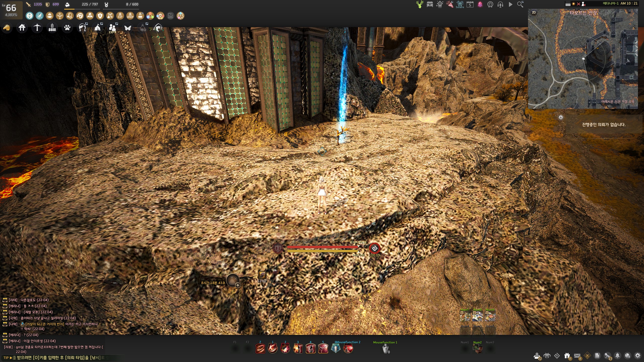Screen dimensions: 644x362
Task: Click the teal smiling face buff icon
Action: click(x=30, y=16)
